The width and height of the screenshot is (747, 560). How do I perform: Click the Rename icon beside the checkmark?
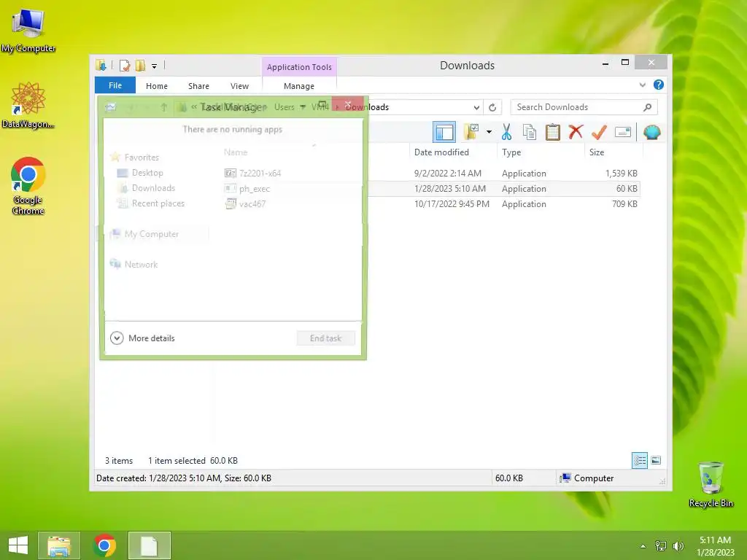tap(623, 132)
